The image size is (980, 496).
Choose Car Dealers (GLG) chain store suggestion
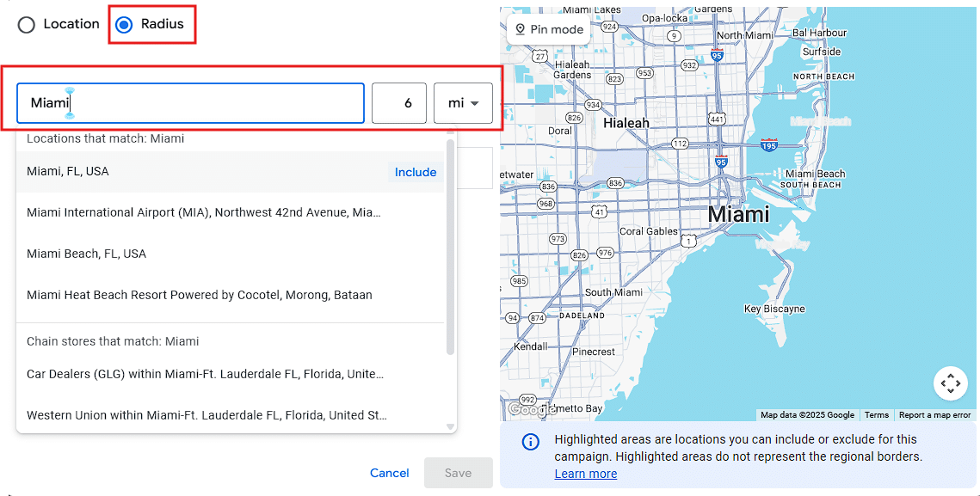point(230,374)
